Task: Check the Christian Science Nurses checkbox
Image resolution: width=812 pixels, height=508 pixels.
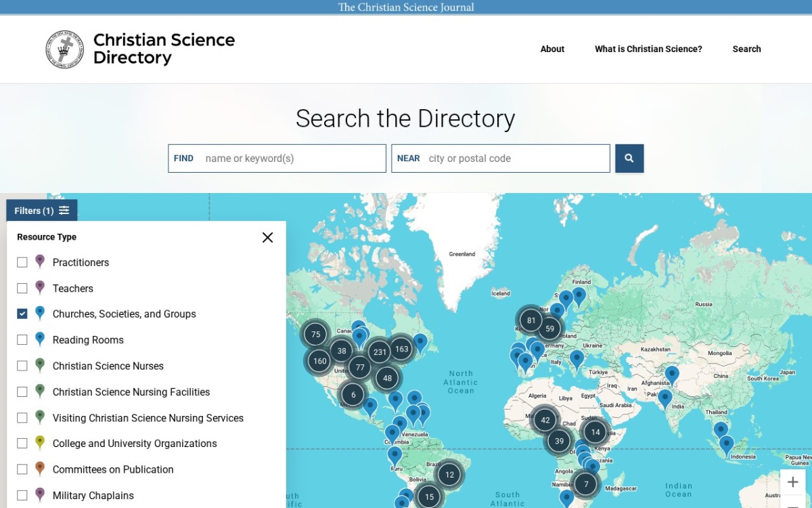Action: pyautogui.click(x=22, y=366)
